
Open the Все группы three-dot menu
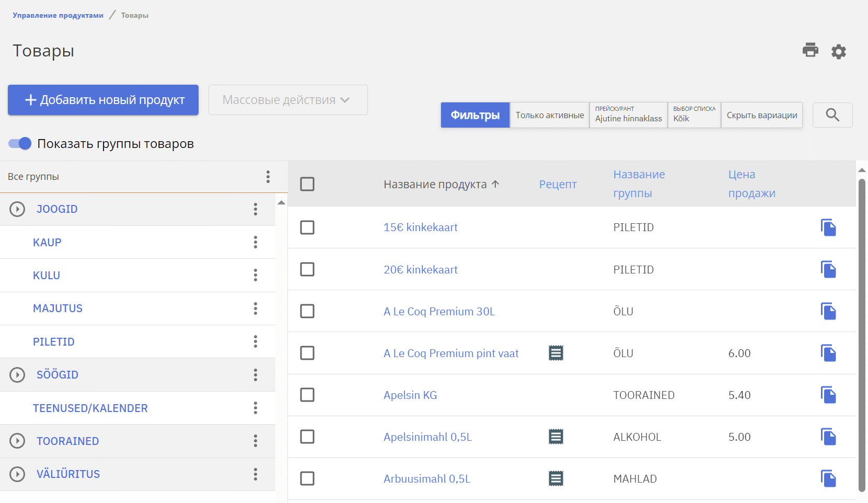point(268,177)
